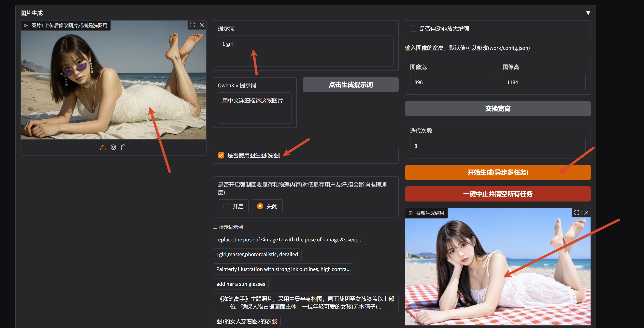The width and height of the screenshot is (644, 328).
Task: Uncheck 是否使用图生图(洗图) checkbox
Action: point(221,155)
